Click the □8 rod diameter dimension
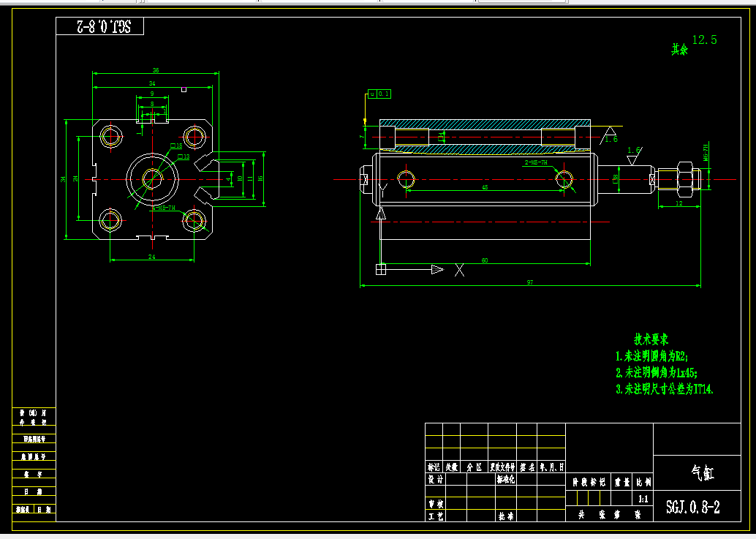The image size is (756, 539). pyautogui.click(x=615, y=179)
